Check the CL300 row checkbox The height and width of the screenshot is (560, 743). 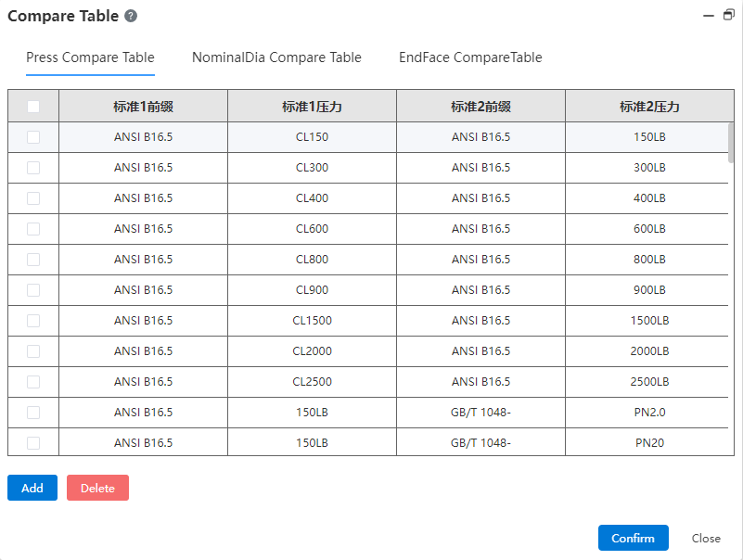click(33, 168)
